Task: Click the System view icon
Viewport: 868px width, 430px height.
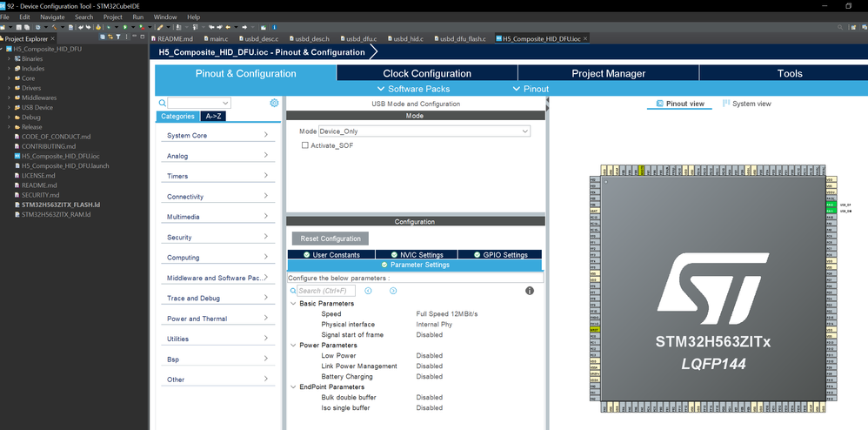Action: [x=726, y=103]
